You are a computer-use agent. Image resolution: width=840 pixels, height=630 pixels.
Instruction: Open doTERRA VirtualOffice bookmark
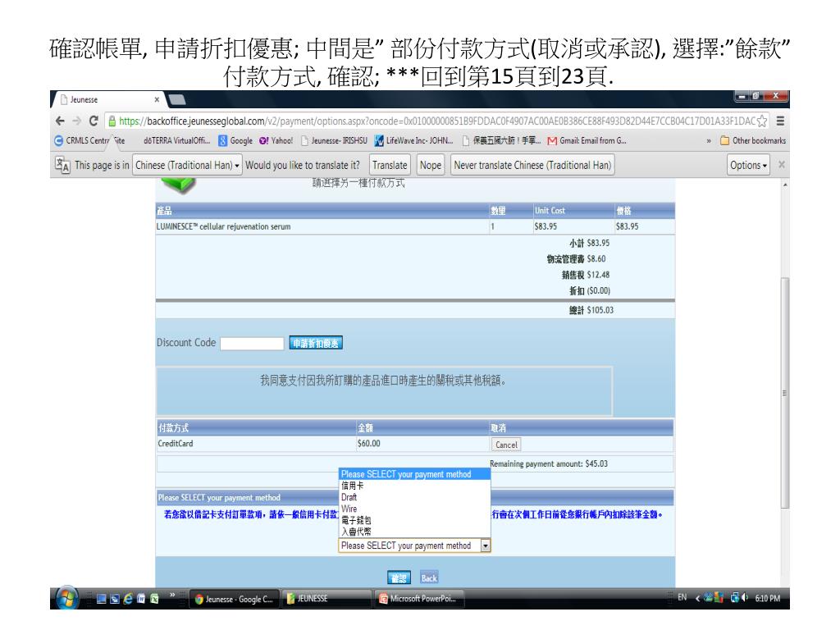click(x=176, y=140)
